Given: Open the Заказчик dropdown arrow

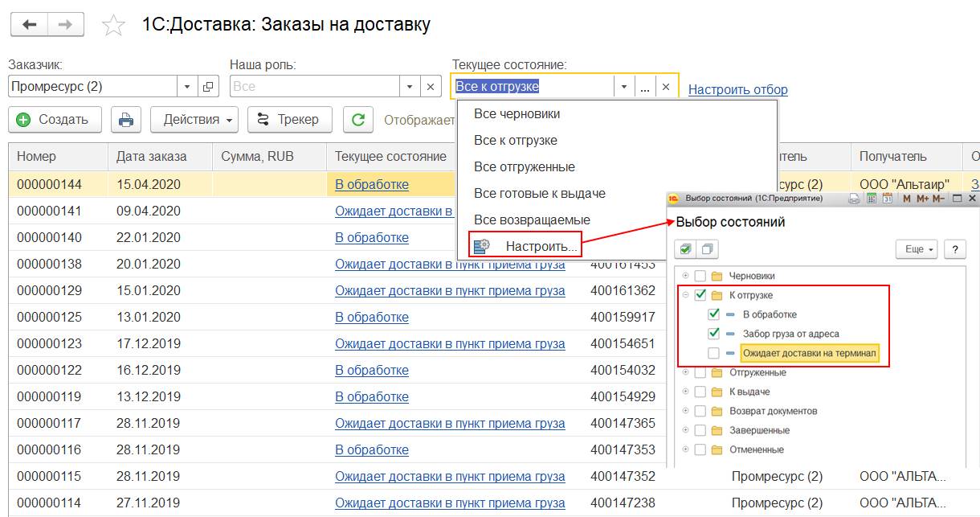Looking at the screenshot, I should 188,86.
